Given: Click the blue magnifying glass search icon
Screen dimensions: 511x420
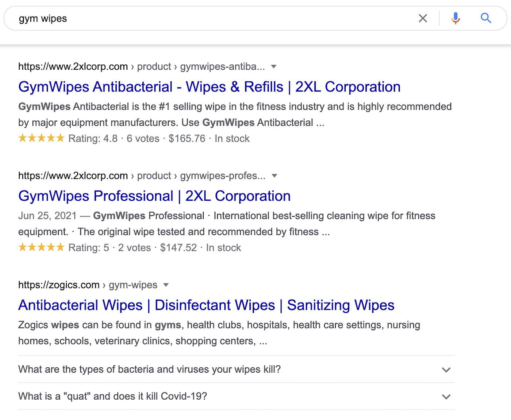Looking at the screenshot, I should (486, 18).
